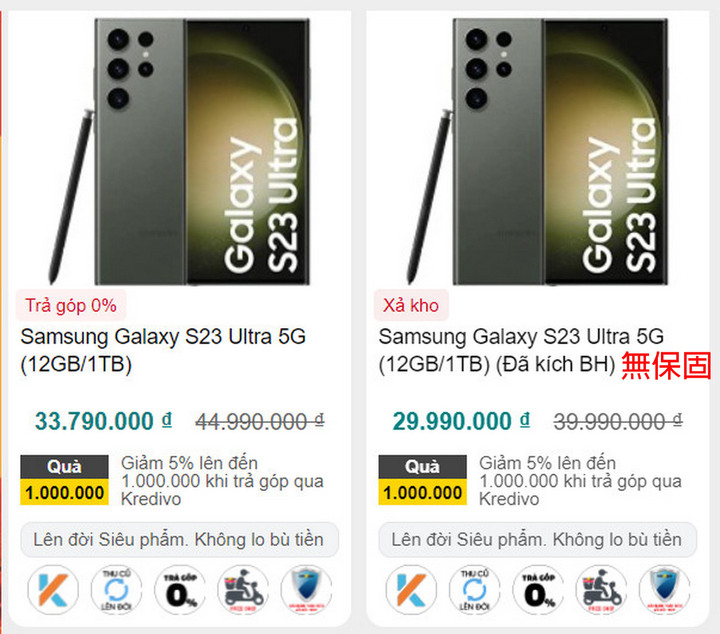
Task: Click the right Galaxy S23 Ultra product image
Action: point(538,151)
